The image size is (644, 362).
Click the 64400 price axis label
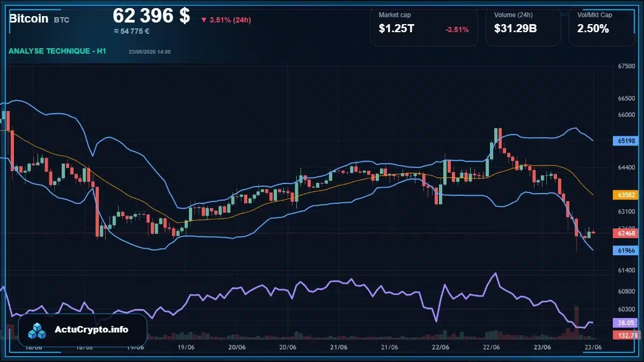click(627, 167)
